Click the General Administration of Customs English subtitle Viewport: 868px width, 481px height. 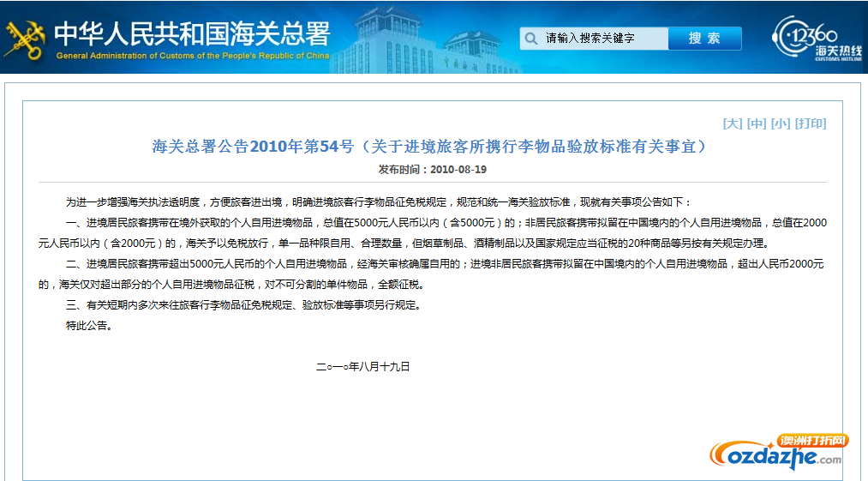click(x=193, y=56)
